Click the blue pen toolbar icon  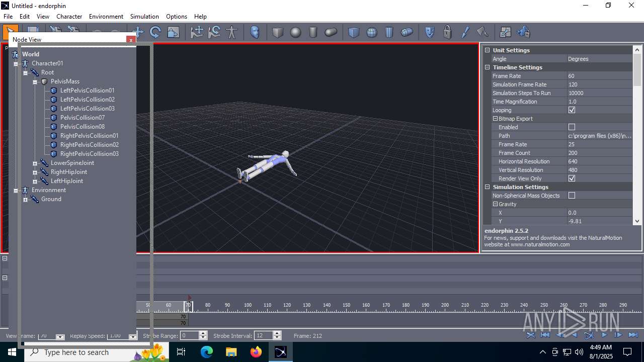(x=465, y=32)
